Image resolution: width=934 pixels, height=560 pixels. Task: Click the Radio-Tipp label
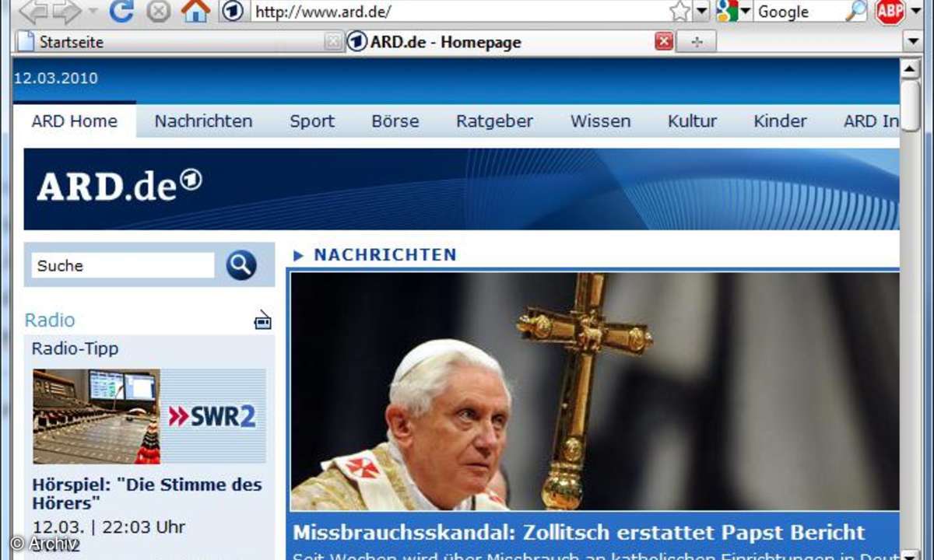75,348
